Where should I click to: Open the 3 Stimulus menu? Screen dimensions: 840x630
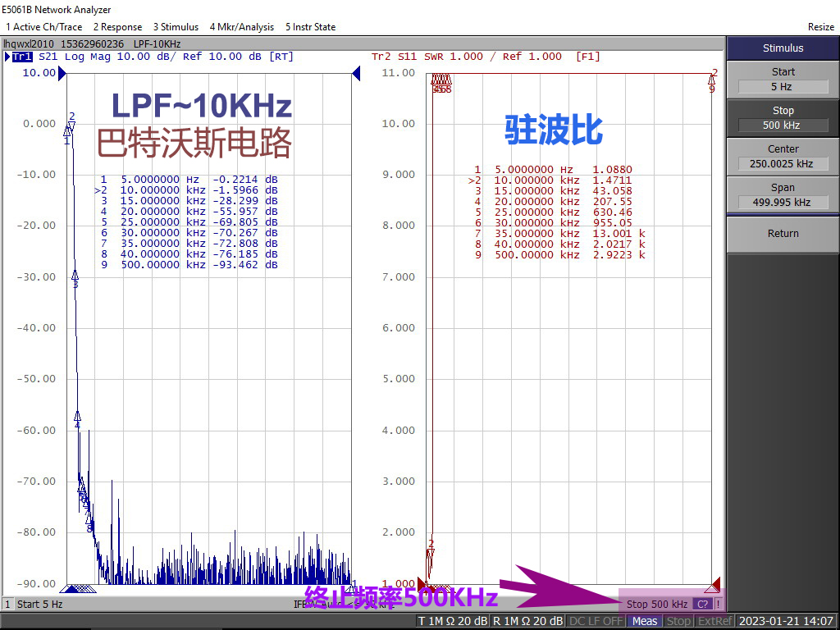176,27
